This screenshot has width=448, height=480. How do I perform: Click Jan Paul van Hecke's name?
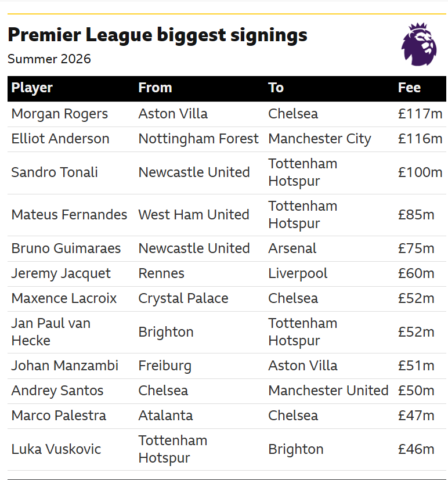51,332
